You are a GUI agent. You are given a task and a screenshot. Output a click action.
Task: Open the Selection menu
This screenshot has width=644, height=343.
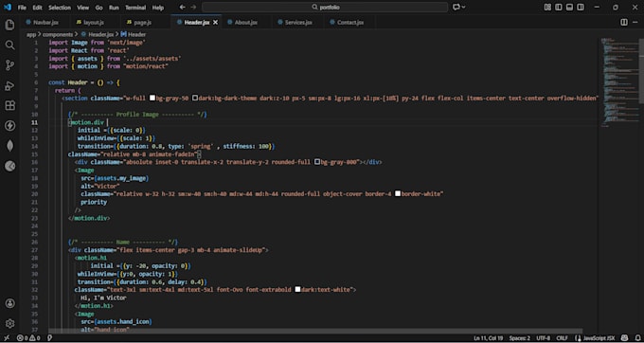[60, 8]
